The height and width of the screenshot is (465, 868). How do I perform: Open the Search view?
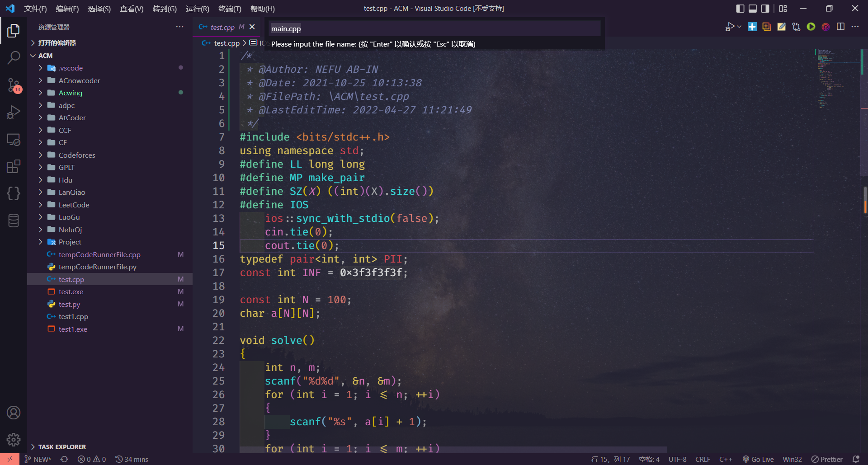pos(14,58)
